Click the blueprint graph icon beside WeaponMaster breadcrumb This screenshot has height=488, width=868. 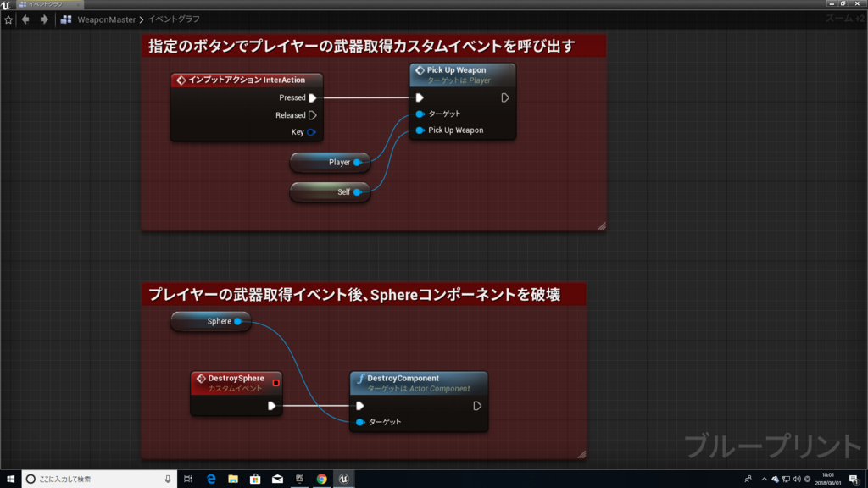point(65,19)
